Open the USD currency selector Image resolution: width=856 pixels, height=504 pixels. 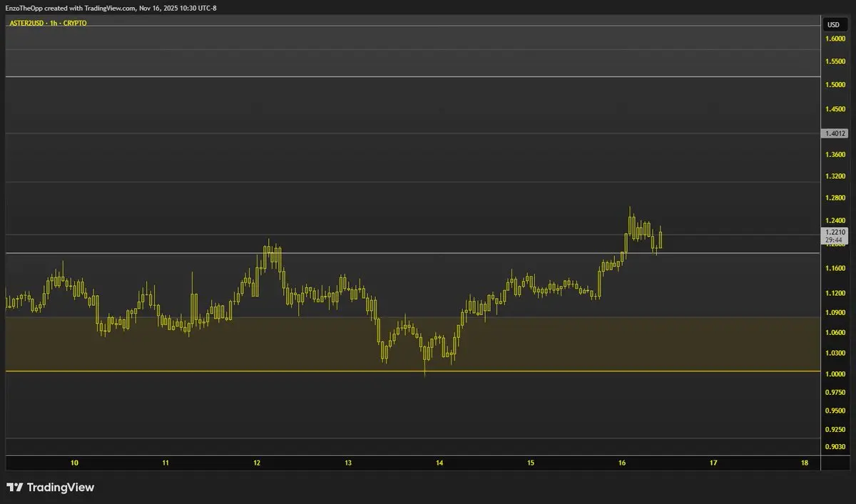833,25
